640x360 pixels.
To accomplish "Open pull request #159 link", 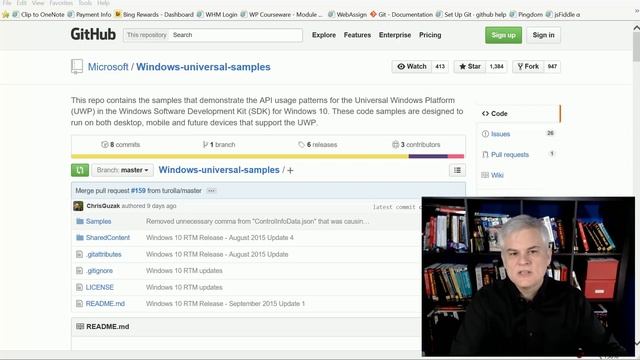I will tap(138, 191).
